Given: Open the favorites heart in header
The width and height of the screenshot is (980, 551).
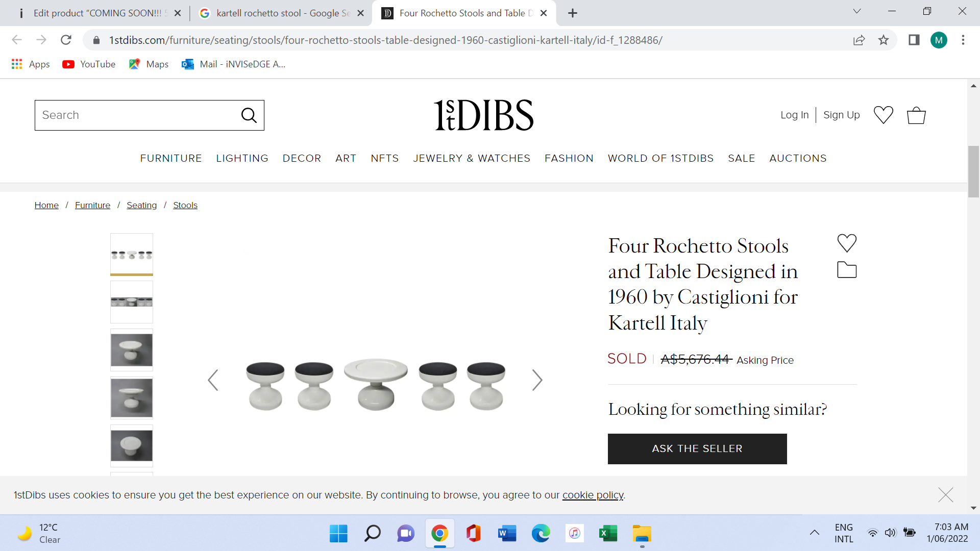Looking at the screenshot, I should coord(883,115).
